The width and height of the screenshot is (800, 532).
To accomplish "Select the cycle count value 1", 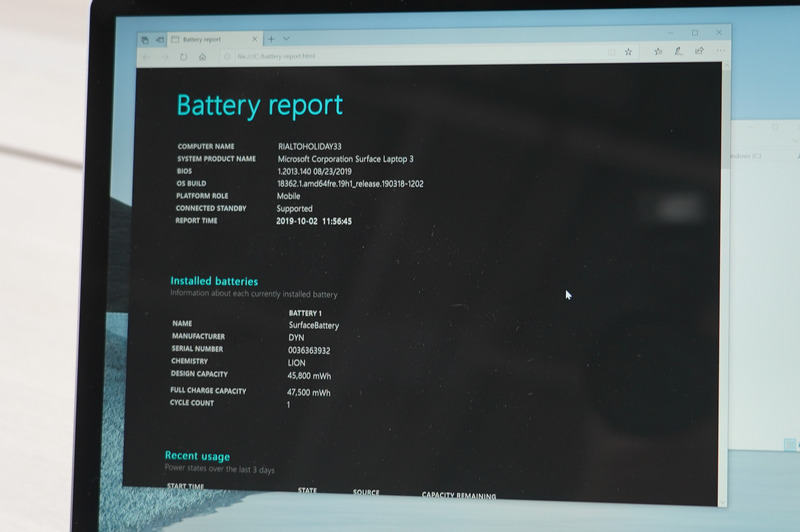I will click(288, 404).
